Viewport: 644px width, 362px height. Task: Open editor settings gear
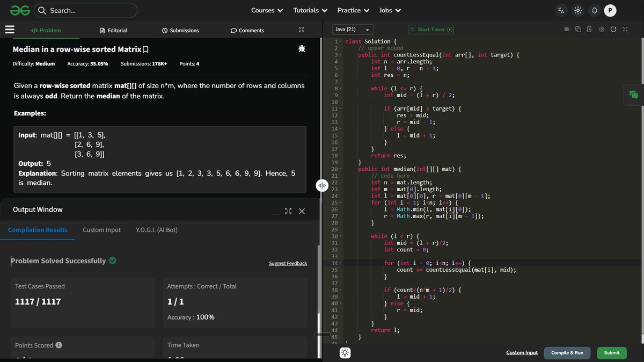pos(602,30)
